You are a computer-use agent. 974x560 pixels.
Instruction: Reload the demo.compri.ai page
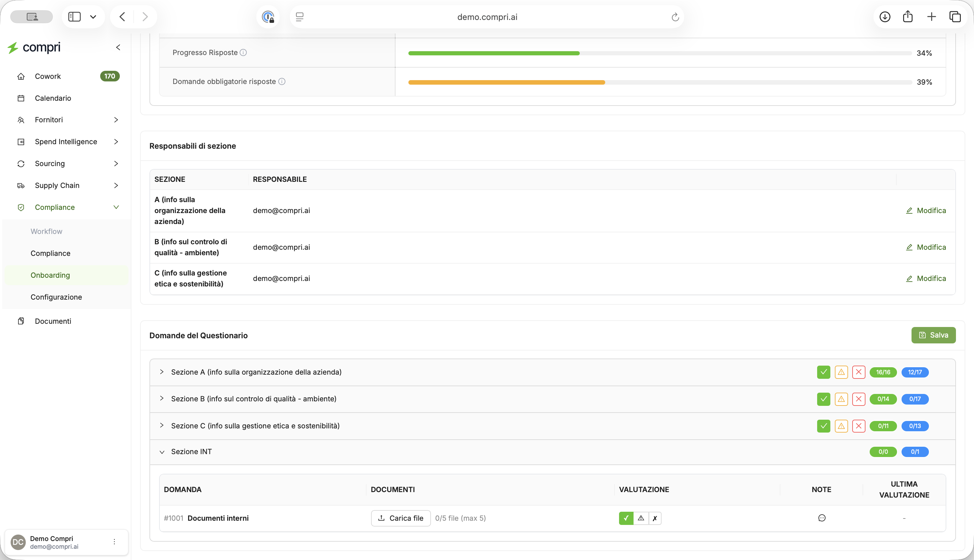tap(675, 17)
